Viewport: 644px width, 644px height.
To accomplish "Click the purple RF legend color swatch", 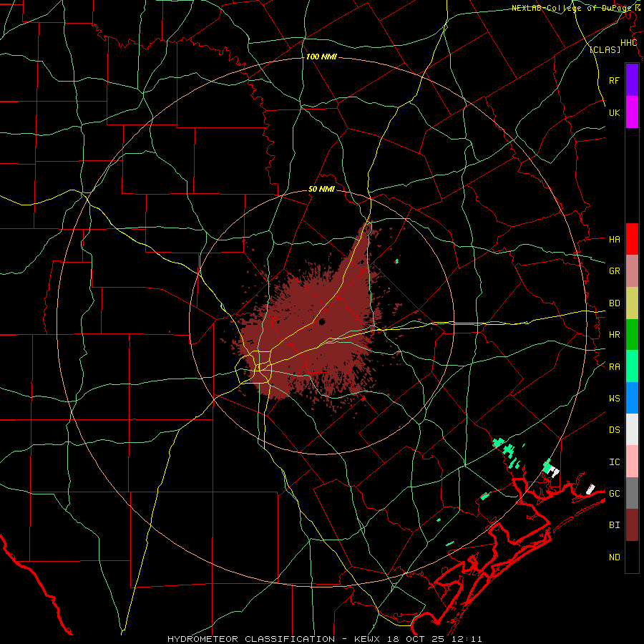I will click(632, 79).
